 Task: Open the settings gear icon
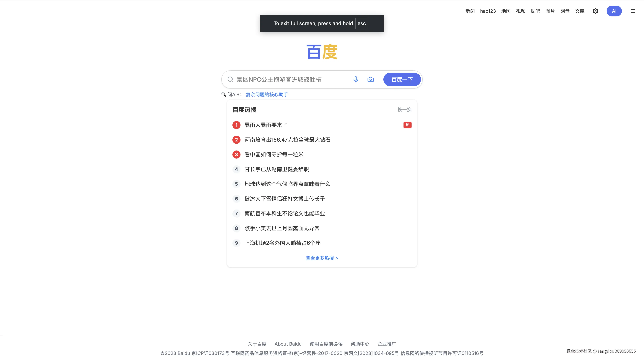[x=596, y=11]
